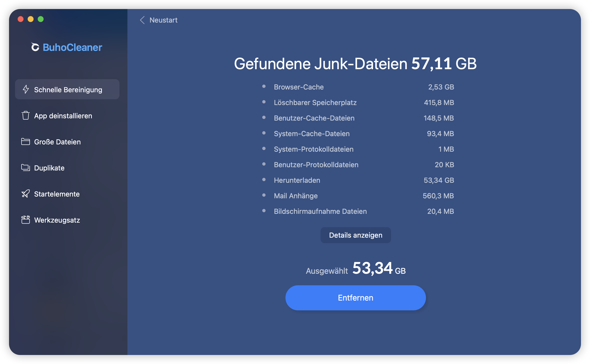Click the Neustart link
Screen dimensions: 590x364
pyautogui.click(x=163, y=20)
